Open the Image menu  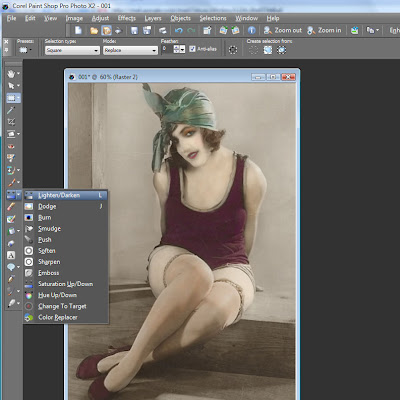pyautogui.click(x=74, y=18)
